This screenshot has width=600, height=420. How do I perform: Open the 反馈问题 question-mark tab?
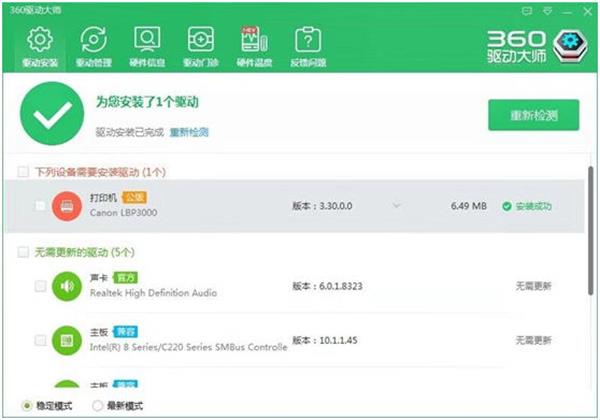coord(308,47)
